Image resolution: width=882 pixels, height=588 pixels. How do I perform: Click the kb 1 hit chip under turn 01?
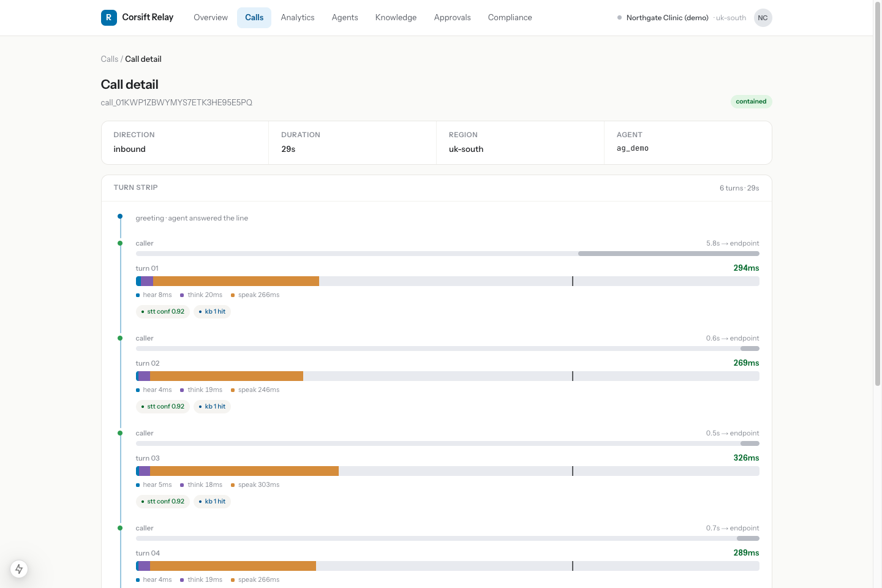[213, 312]
